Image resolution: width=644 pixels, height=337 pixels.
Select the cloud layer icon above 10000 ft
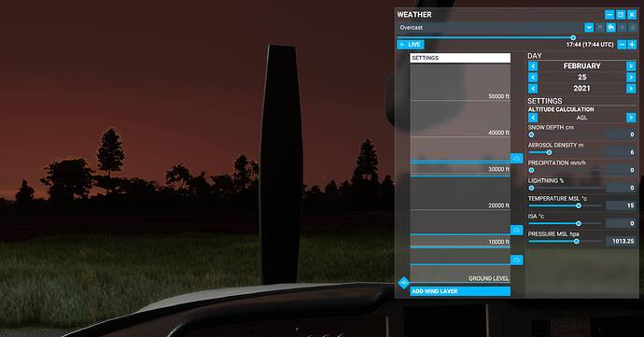click(x=517, y=230)
